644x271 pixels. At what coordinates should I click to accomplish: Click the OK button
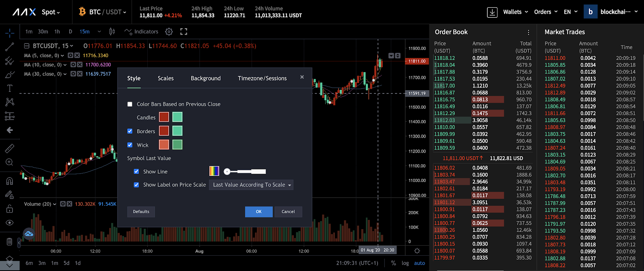click(259, 212)
